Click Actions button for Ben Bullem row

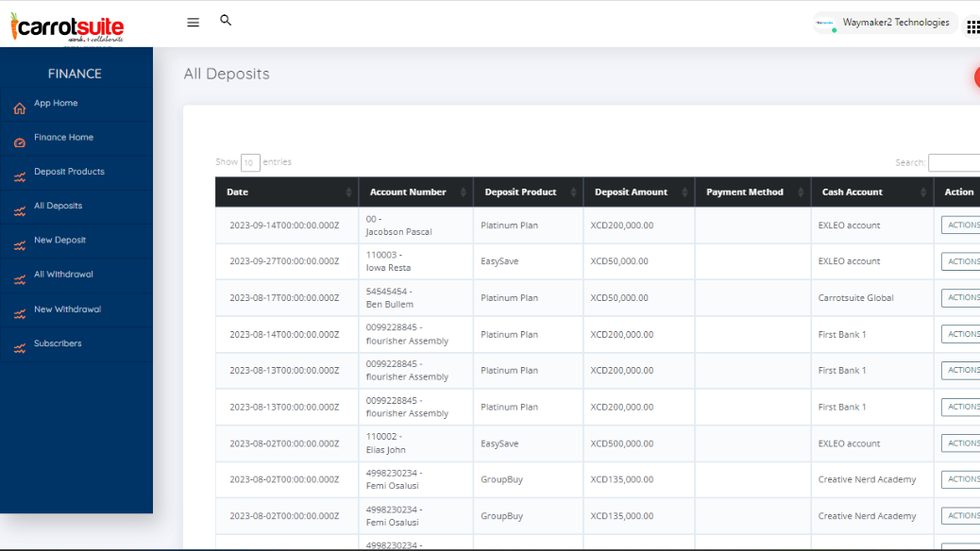click(x=961, y=298)
